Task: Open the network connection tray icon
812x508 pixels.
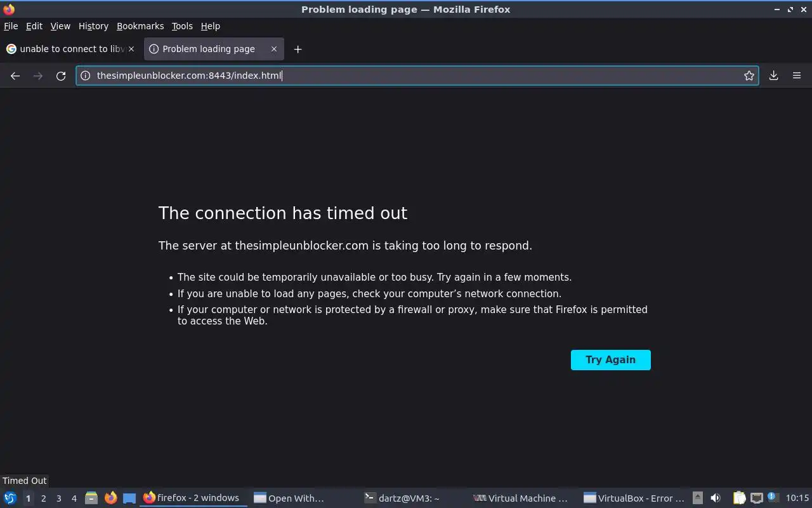Action: [x=756, y=498]
